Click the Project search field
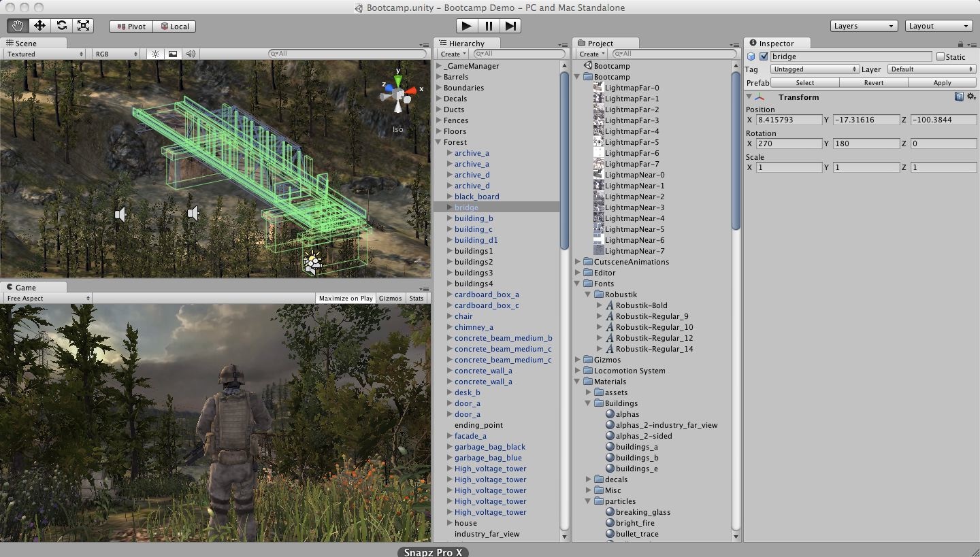980x557 pixels. tap(674, 54)
